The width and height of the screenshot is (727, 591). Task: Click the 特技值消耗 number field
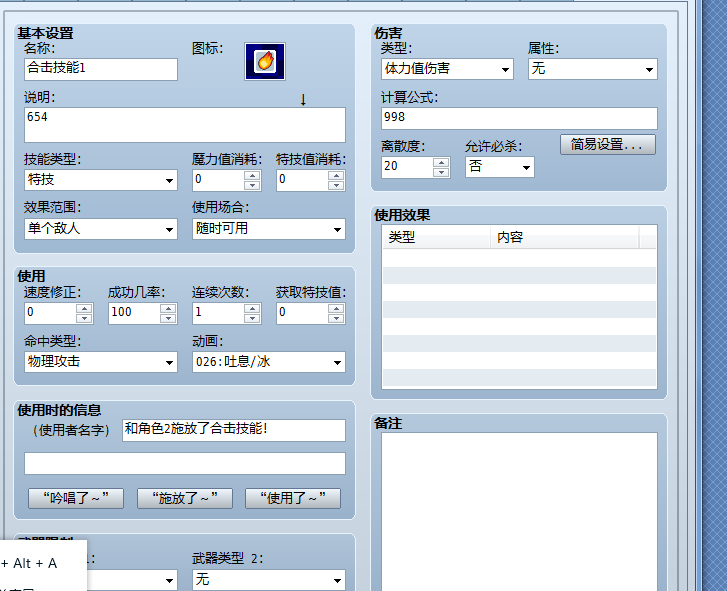click(303, 180)
